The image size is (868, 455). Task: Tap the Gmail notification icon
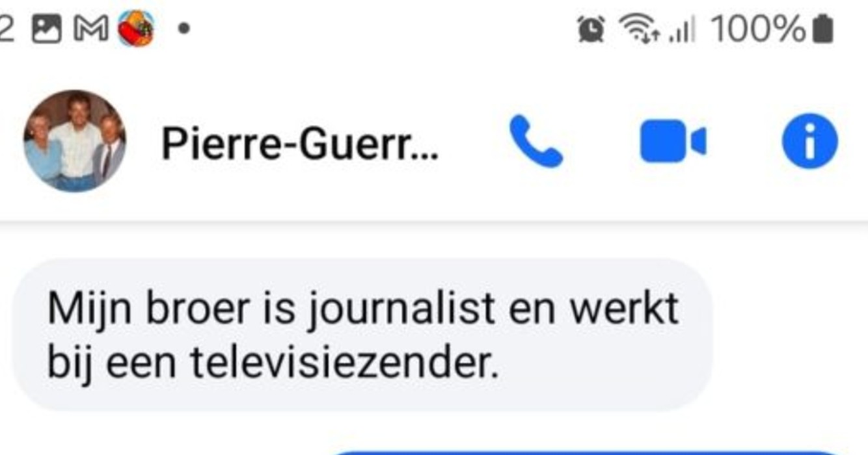pos(91,29)
